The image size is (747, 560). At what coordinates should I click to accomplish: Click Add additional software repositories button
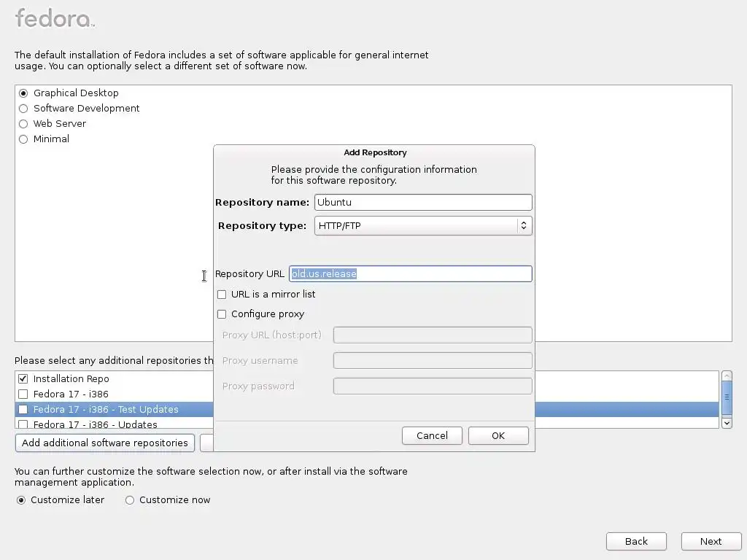click(105, 443)
